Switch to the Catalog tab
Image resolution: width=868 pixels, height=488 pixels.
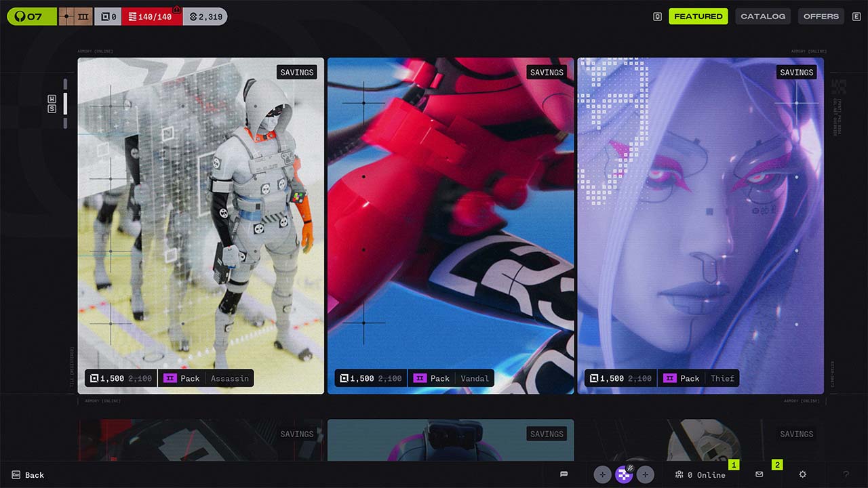762,16
